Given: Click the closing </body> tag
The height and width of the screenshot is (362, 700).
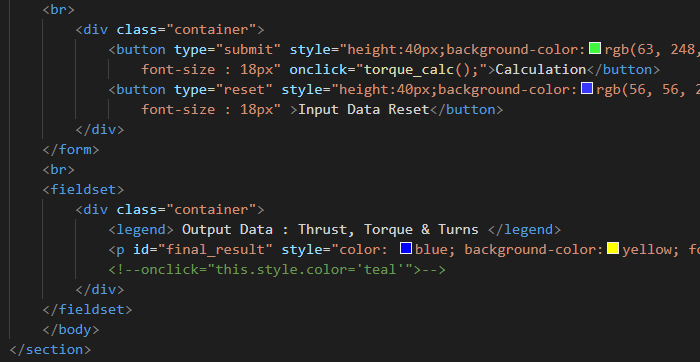Looking at the screenshot, I should (71, 329).
